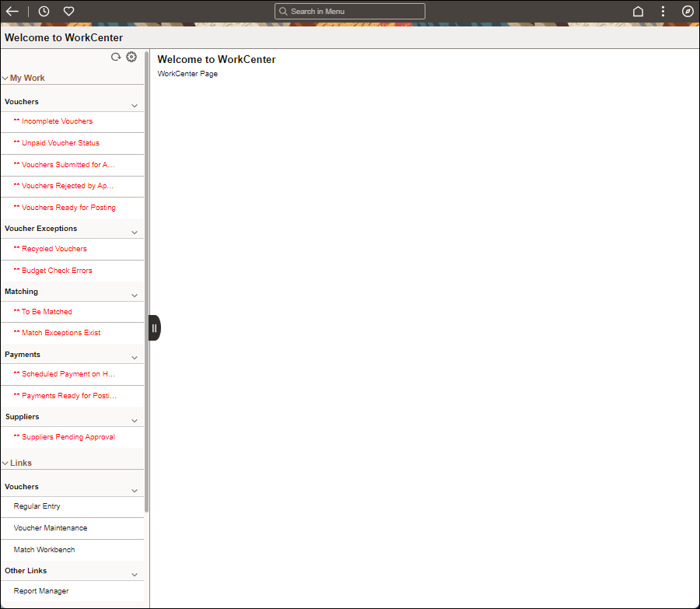Open the three-dot actions menu
The height and width of the screenshot is (609, 700).
tap(663, 11)
